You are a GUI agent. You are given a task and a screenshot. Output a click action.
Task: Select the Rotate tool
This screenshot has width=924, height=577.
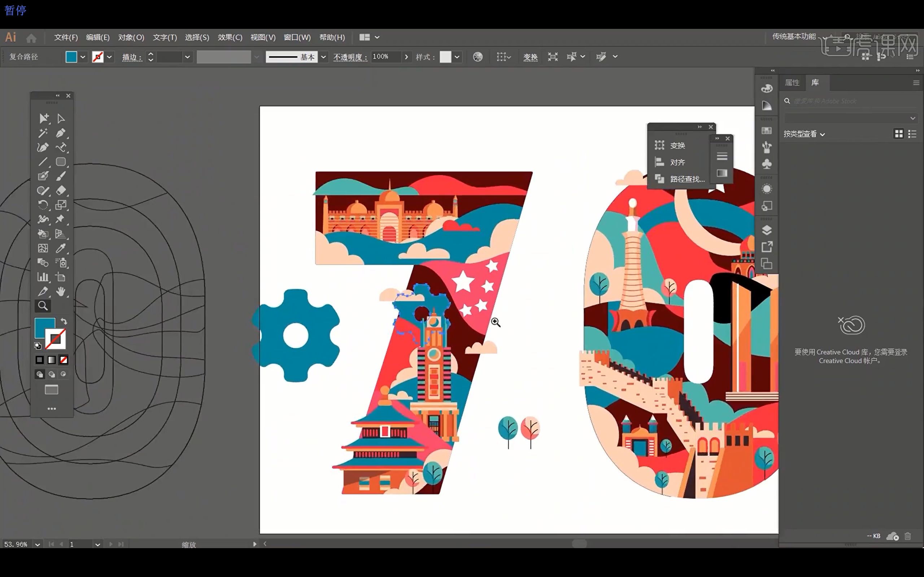43,205
